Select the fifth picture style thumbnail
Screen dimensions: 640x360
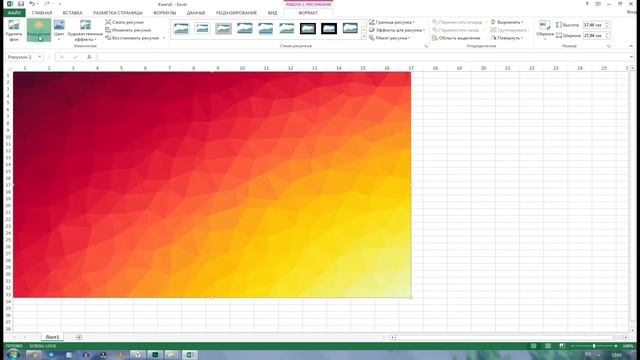pos(266,29)
